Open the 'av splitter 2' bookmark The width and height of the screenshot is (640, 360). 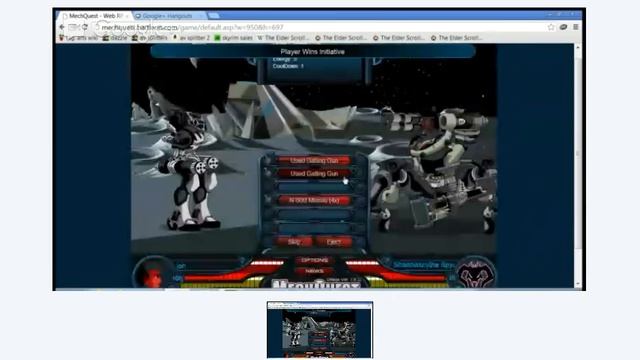point(191,38)
